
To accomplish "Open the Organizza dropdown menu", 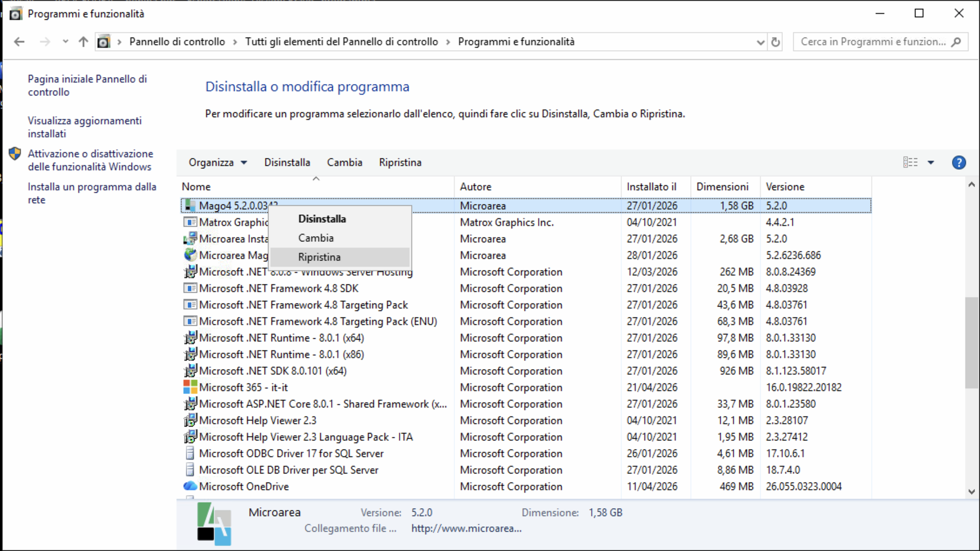I will click(217, 163).
